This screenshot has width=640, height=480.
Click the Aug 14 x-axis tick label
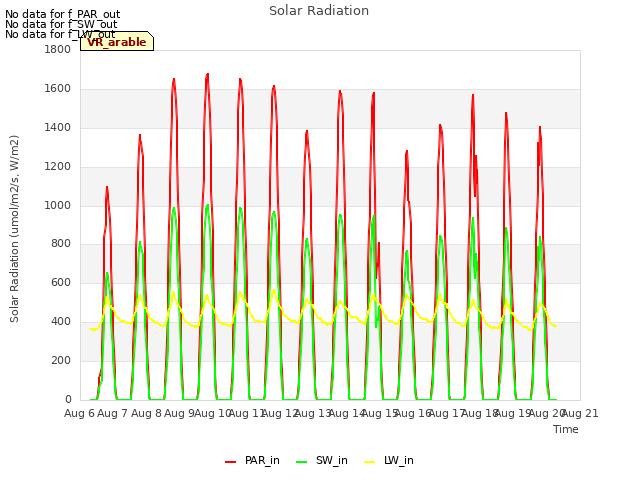(x=346, y=413)
